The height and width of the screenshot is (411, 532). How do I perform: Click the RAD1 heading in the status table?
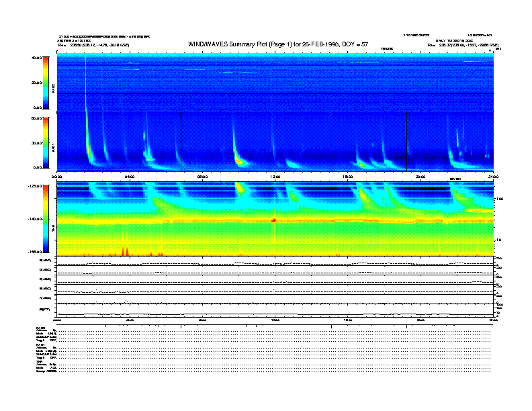40,345
